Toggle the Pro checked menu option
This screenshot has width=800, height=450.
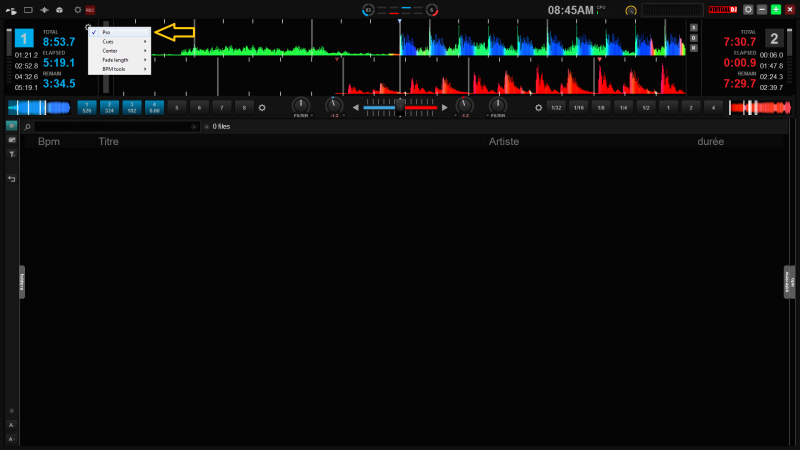tap(119, 32)
